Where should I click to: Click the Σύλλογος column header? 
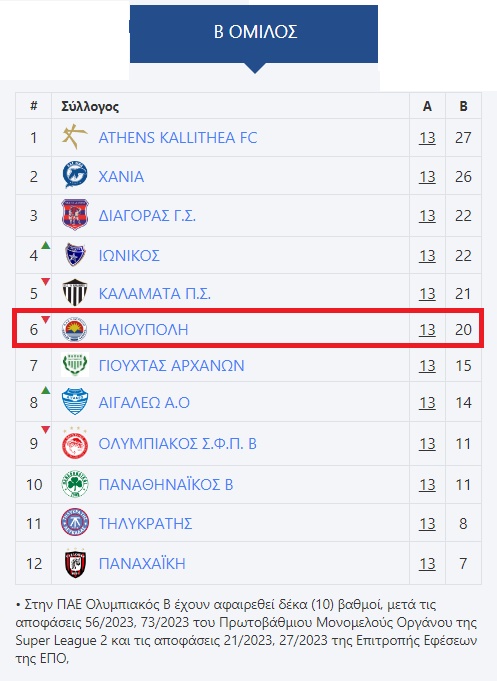pos(90,106)
